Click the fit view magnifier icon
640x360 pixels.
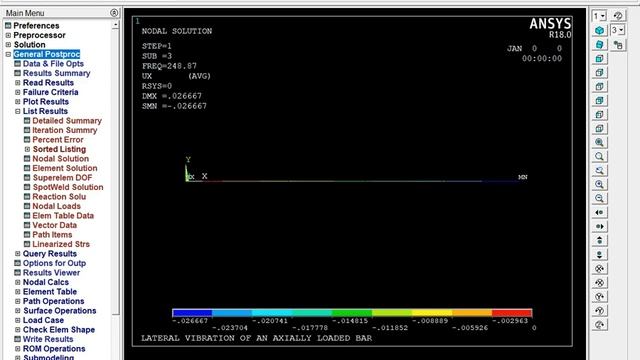click(x=599, y=142)
